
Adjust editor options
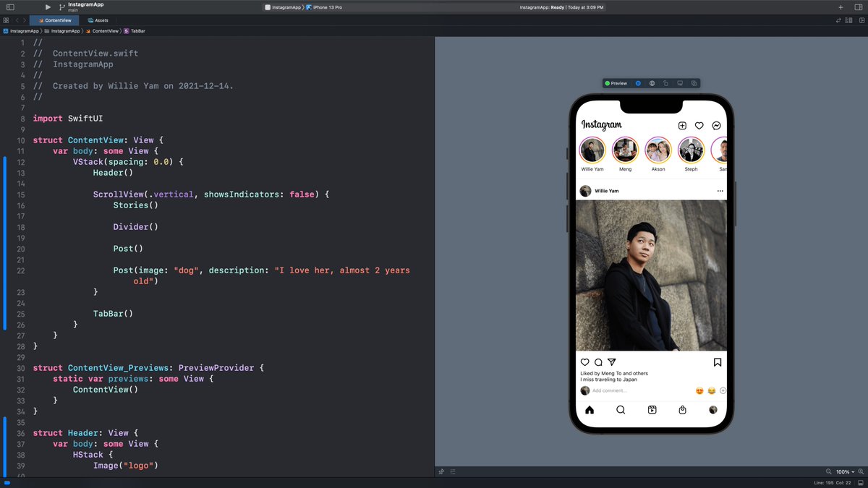click(x=850, y=20)
